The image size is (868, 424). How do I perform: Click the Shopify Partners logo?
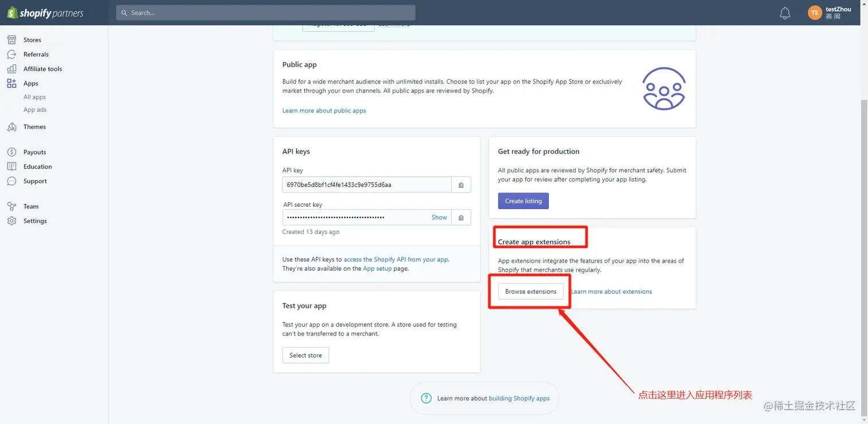pyautogui.click(x=45, y=13)
